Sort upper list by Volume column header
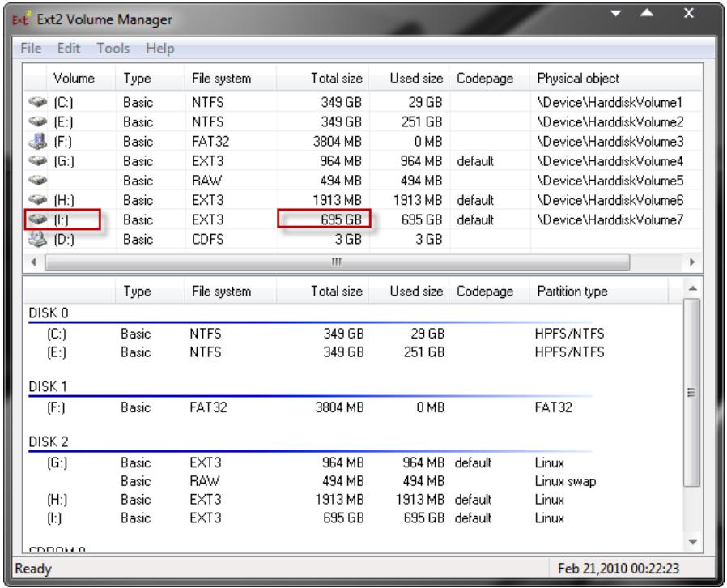This screenshot has height=588, width=727. (81, 78)
